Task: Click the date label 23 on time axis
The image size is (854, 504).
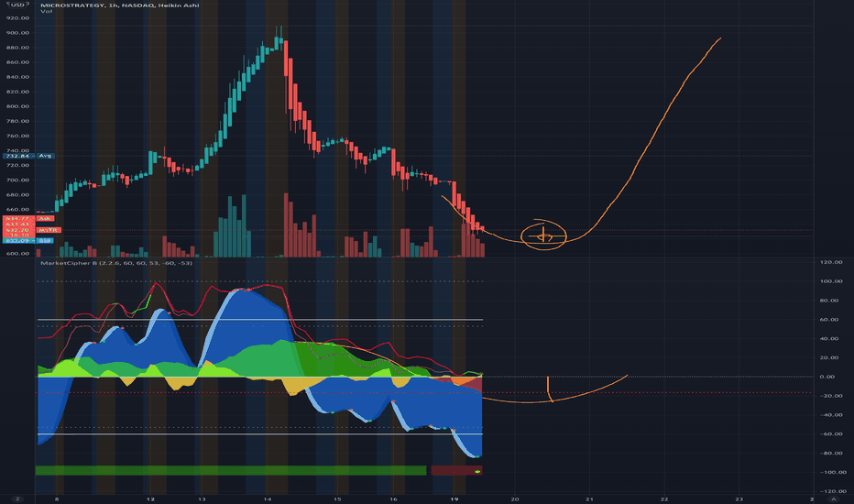Action: [x=739, y=499]
